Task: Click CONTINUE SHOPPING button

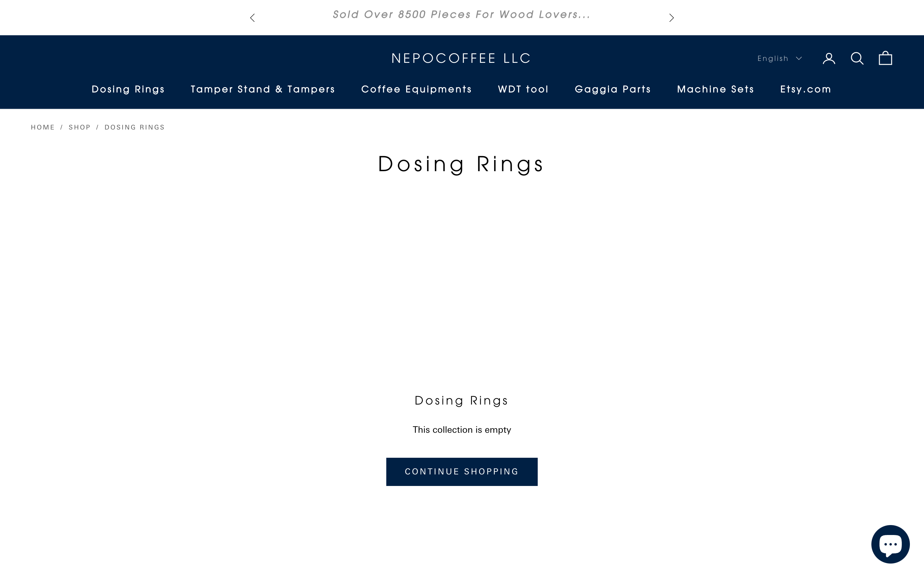Action: (462, 471)
